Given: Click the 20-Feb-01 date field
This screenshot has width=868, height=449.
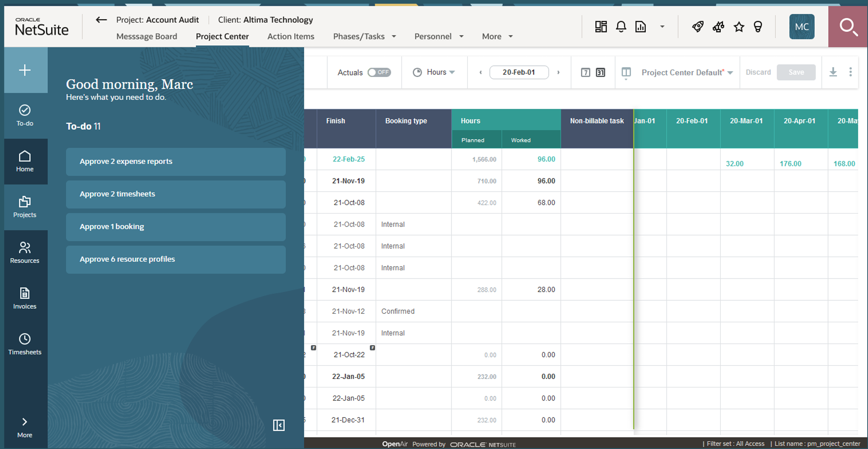Looking at the screenshot, I should [519, 72].
